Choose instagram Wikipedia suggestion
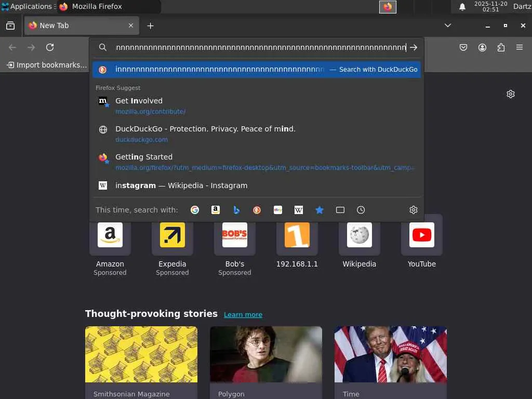The height and width of the screenshot is (399, 532). click(257, 185)
